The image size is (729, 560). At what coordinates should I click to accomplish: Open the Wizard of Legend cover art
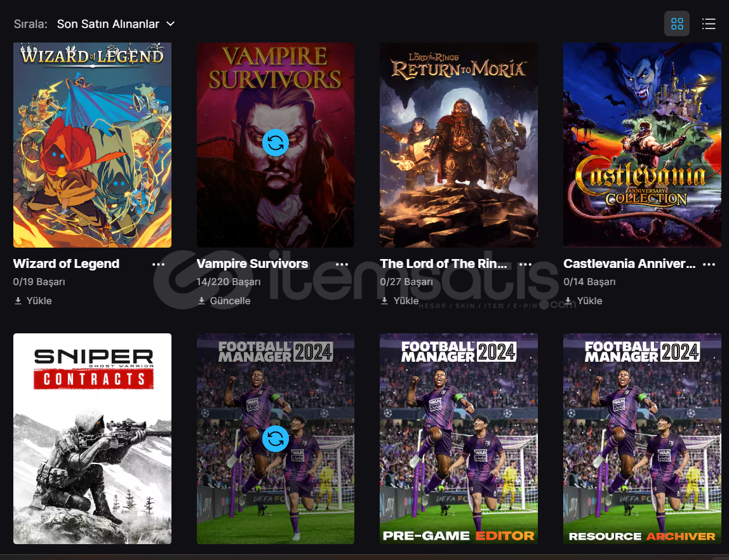coord(92,145)
